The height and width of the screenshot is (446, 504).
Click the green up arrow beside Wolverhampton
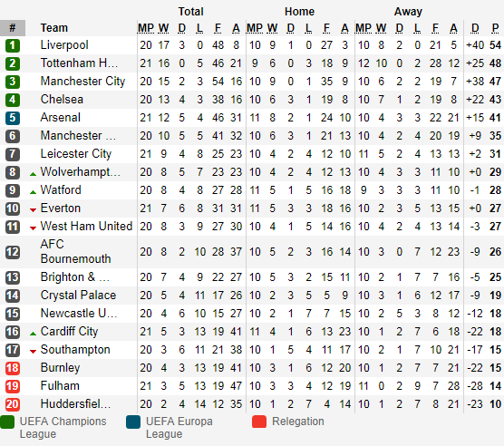[x=33, y=174]
